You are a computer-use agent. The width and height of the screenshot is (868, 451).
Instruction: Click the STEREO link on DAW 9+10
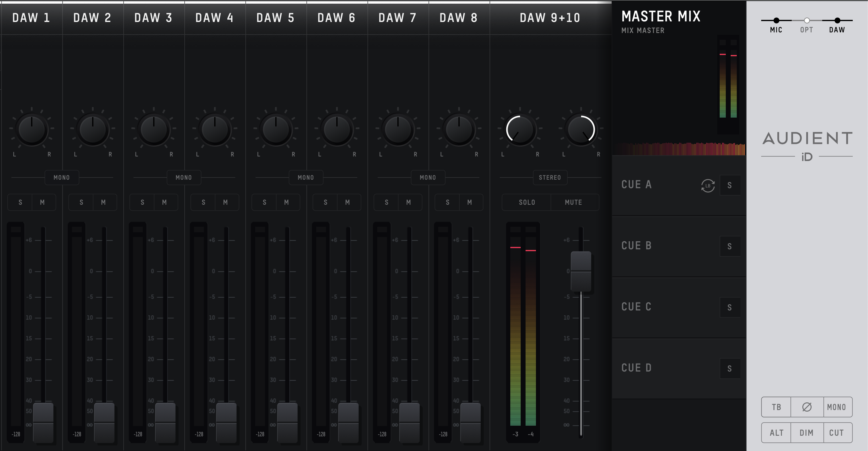pyautogui.click(x=550, y=178)
